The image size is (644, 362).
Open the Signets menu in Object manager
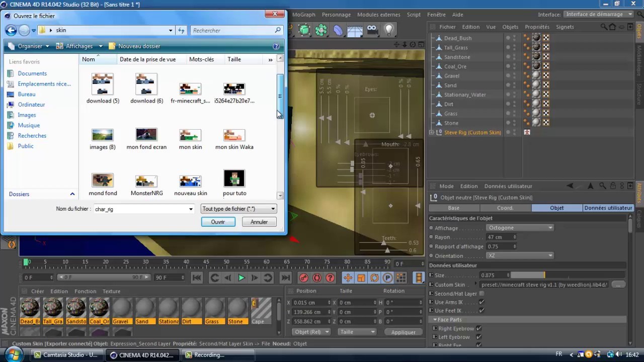coord(565,27)
